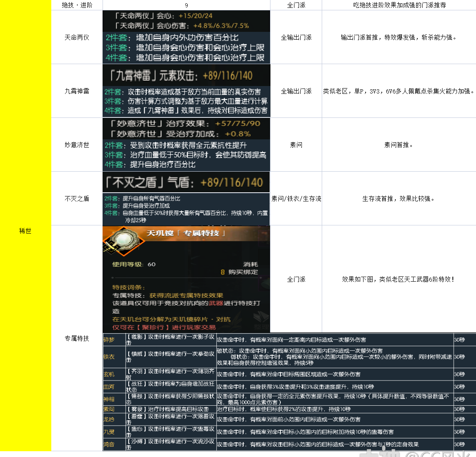The height and width of the screenshot is (457, 476).
Task: Select the 绝技·进阶 header cell
Action: (x=77, y=5)
